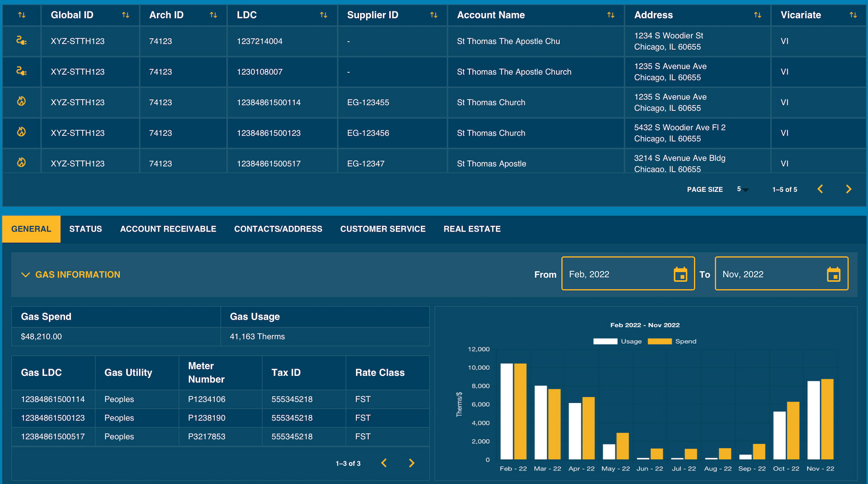The width and height of the screenshot is (868, 484).
Task: Click address 3214 S Avenue Ave Bldg
Action: (x=680, y=158)
